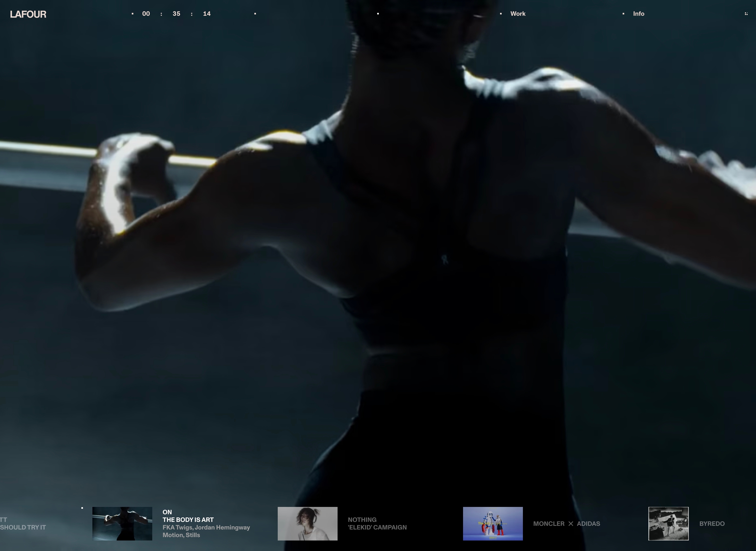Viewport: 756px width, 551px height.
Task: Click the active-project dot above the carousel
Action: 82,508
